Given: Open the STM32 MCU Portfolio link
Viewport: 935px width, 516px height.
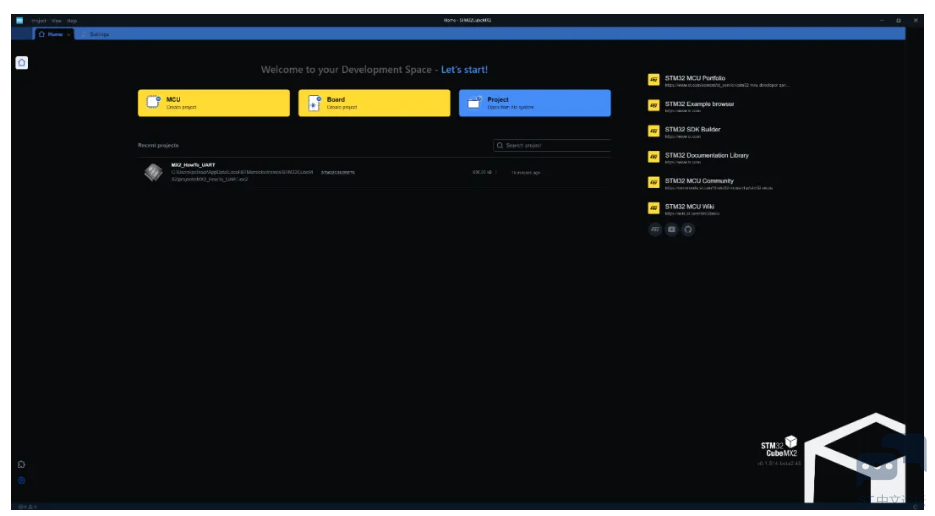Looking at the screenshot, I should 695,78.
